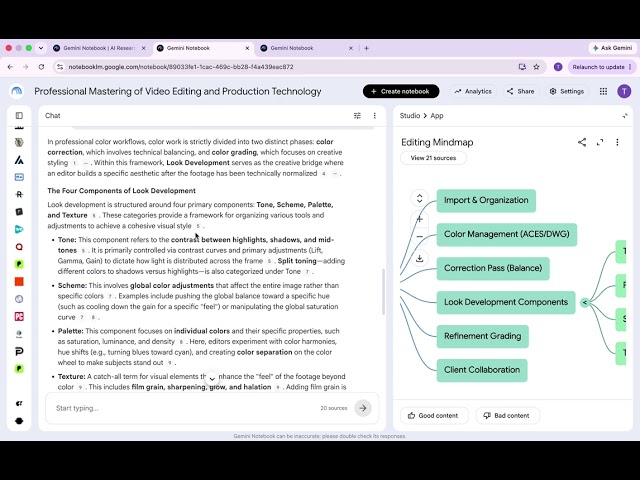Click Create notebook button
640x480 pixels.
tap(401, 91)
